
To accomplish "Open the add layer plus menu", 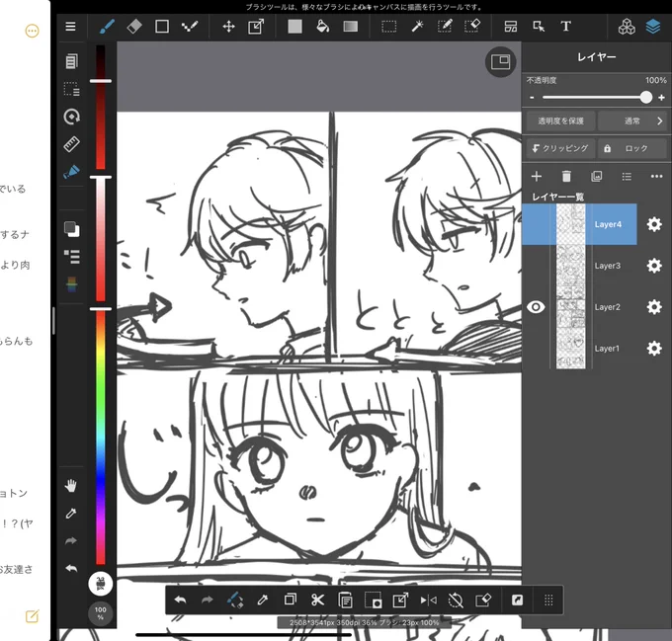I will (537, 177).
